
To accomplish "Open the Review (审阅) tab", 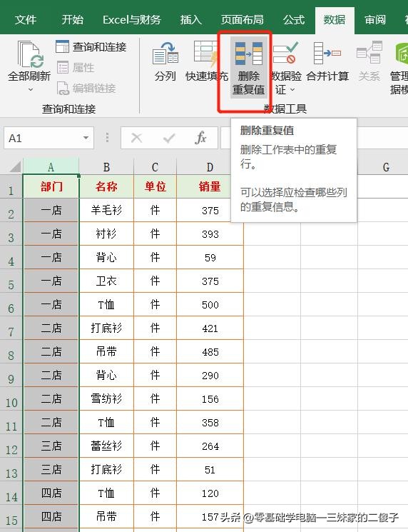I will click(x=375, y=20).
